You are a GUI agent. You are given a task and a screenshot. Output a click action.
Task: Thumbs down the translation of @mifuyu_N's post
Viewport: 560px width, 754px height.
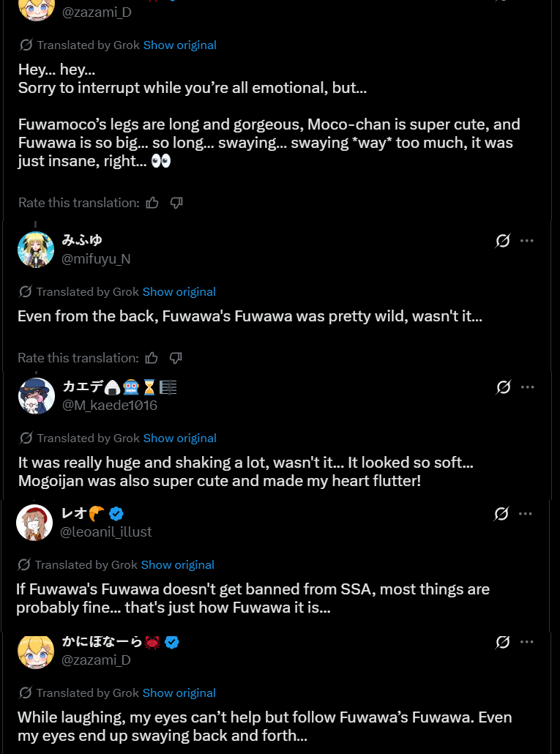coord(176,358)
